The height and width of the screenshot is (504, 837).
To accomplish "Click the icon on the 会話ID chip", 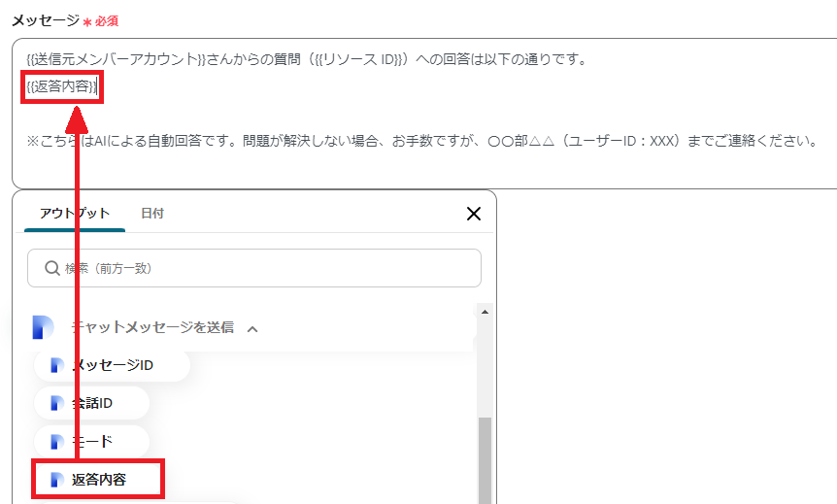I will (x=56, y=403).
